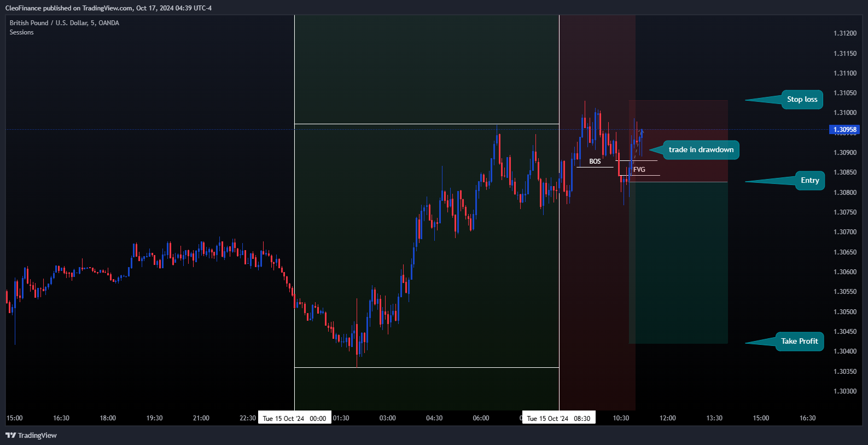Click the 1.30300 price axis label
The width and height of the screenshot is (868, 445).
pos(845,391)
